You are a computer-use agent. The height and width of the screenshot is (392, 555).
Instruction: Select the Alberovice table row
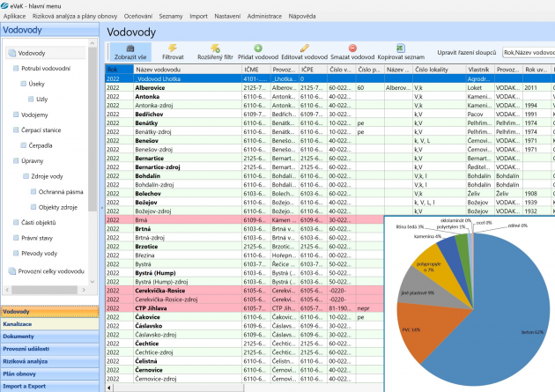(329, 88)
